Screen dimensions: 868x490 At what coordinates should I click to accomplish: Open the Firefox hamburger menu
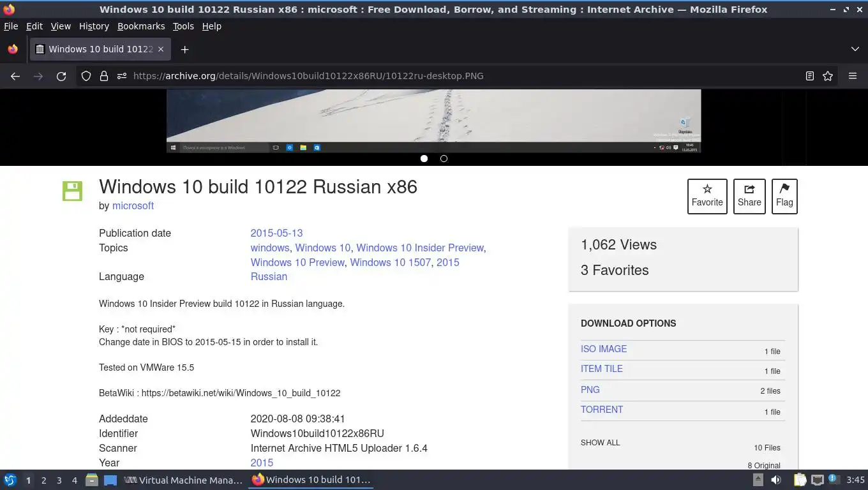click(x=853, y=76)
